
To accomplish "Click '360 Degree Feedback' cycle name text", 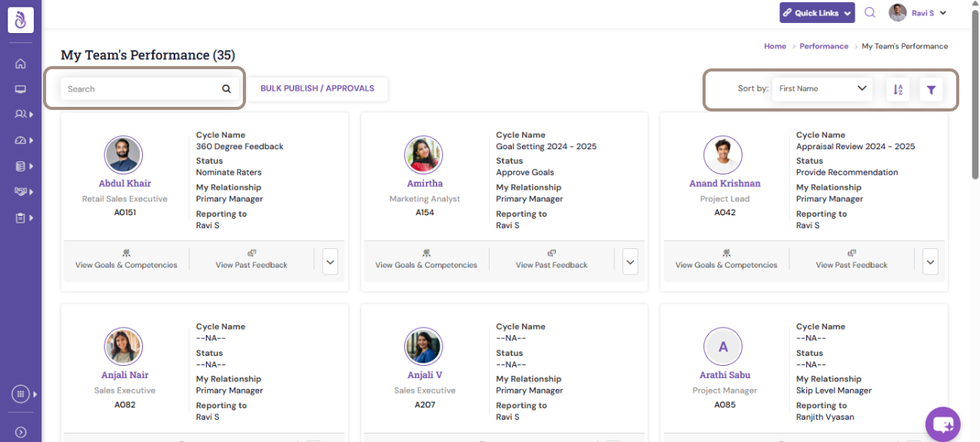I will (x=240, y=146).
